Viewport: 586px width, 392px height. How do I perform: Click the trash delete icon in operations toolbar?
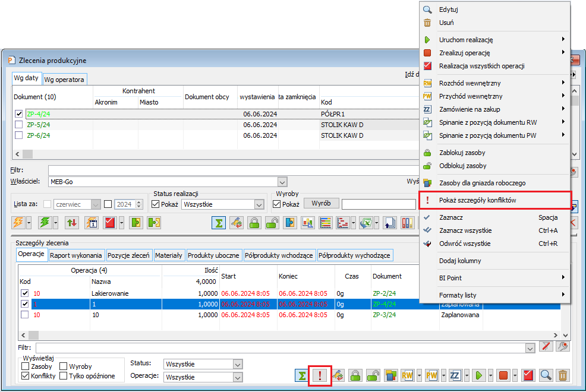563,375
